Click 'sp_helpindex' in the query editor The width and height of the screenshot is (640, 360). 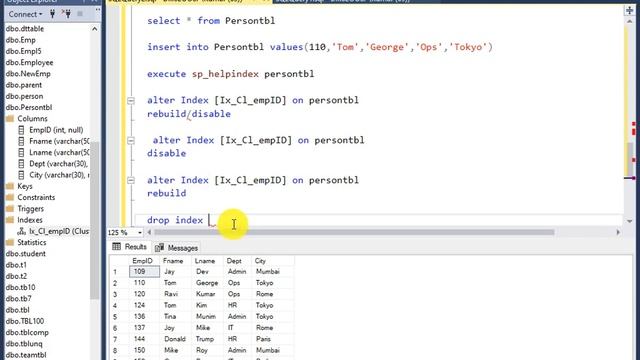point(225,74)
